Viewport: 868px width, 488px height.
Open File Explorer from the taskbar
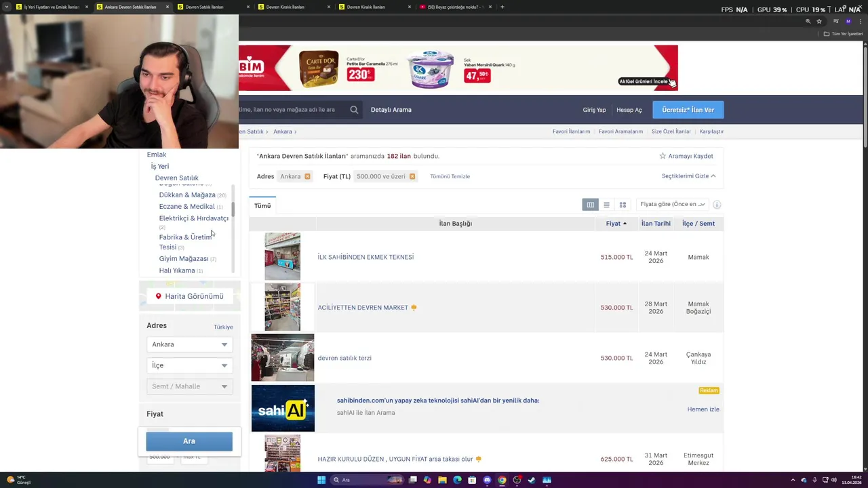[x=442, y=480]
